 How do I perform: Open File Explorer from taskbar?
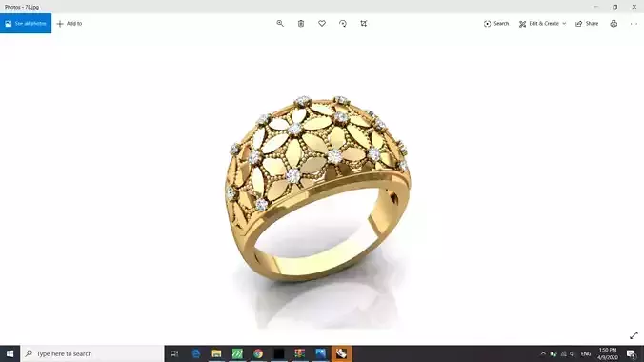[216, 353]
